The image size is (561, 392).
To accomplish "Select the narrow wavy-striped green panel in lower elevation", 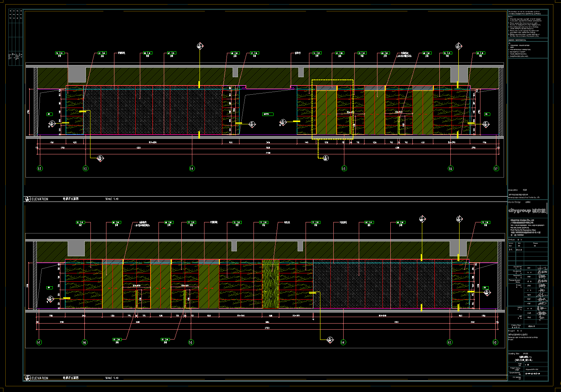I will click(x=271, y=284).
